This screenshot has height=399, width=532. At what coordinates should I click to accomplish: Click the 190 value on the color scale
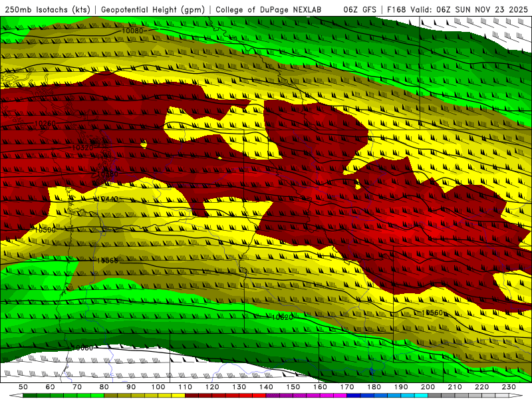401,387
